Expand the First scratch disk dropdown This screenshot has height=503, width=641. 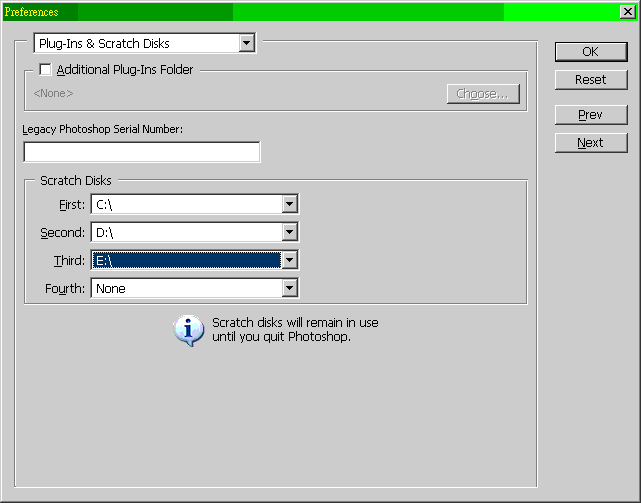(x=289, y=204)
